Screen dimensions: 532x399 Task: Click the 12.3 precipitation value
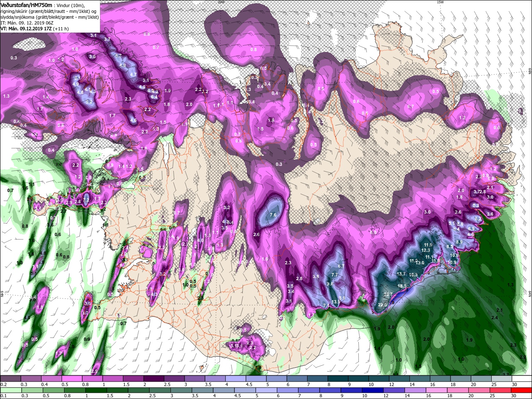pyautogui.click(x=426, y=250)
